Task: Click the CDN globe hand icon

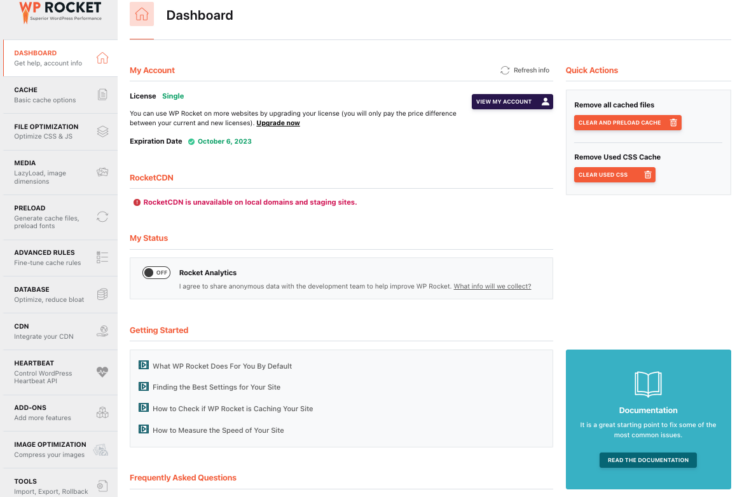Action: pos(102,331)
